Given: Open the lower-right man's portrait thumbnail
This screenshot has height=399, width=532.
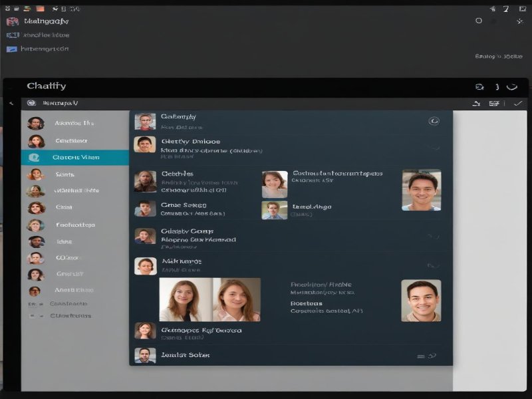Looking at the screenshot, I should pyautogui.click(x=421, y=300).
